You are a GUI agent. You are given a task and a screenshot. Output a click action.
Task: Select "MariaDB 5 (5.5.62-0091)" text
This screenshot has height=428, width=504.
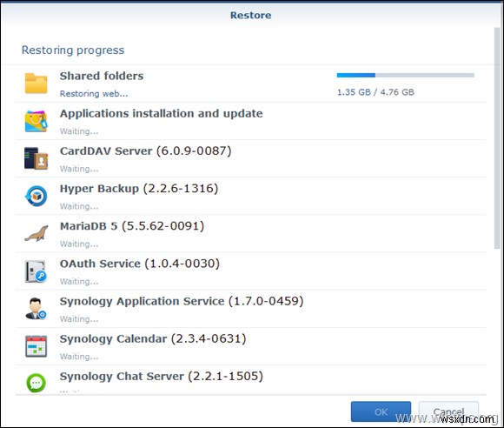point(132,226)
